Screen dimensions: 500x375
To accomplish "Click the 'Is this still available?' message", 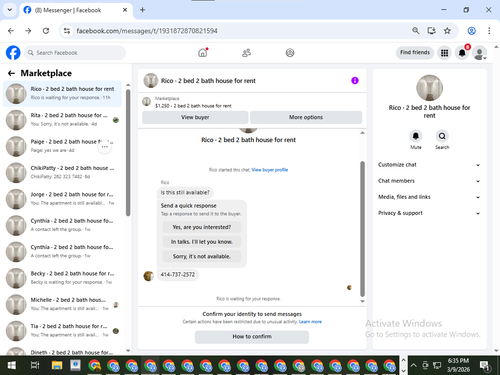I will pos(185,193).
